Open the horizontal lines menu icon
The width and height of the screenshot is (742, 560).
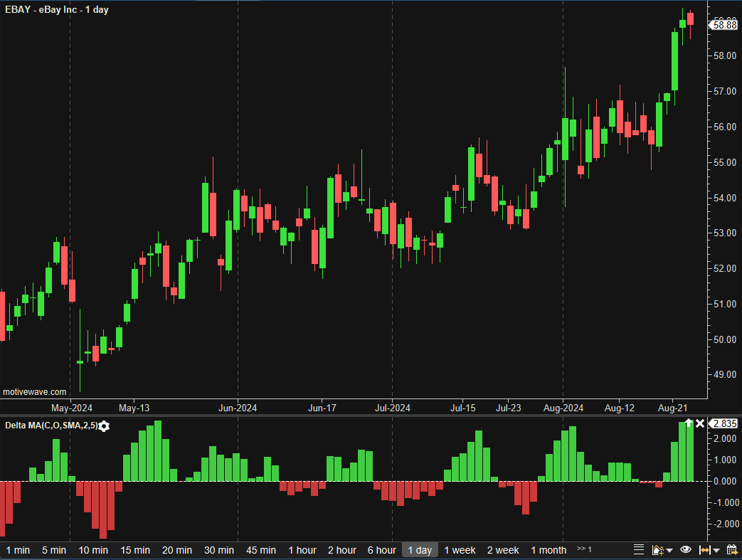pos(639,549)
